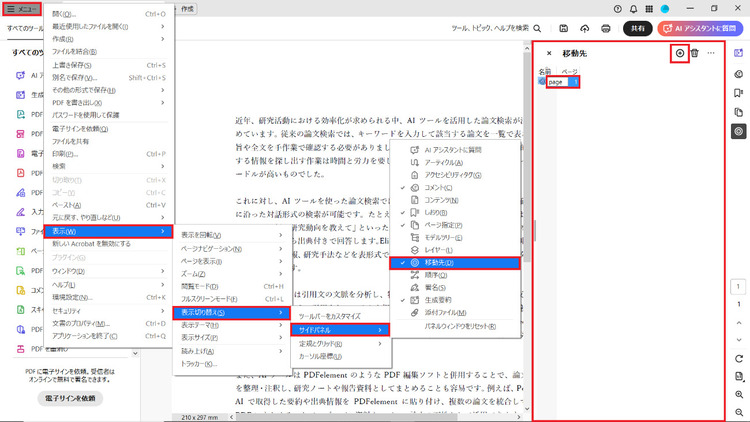The height and width of the screenshot is (422, 750).
Task: Close the 移動先 side panel
Action: coord(549,53)
